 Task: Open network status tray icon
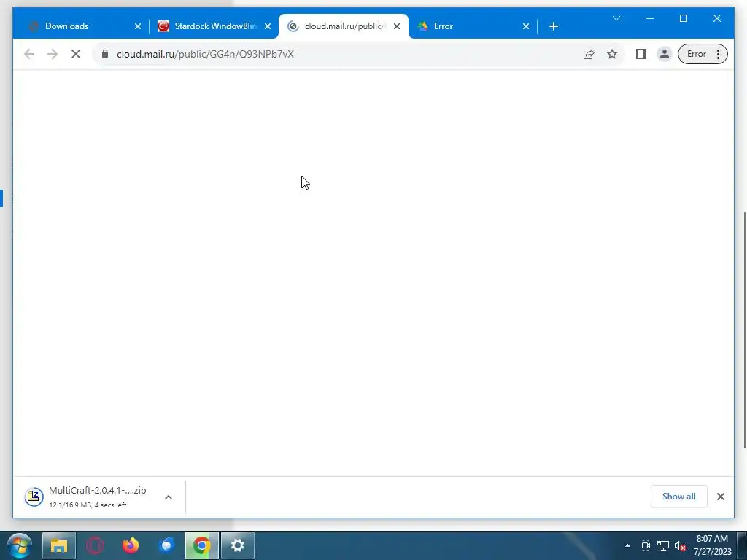click(x=663, y=545)
